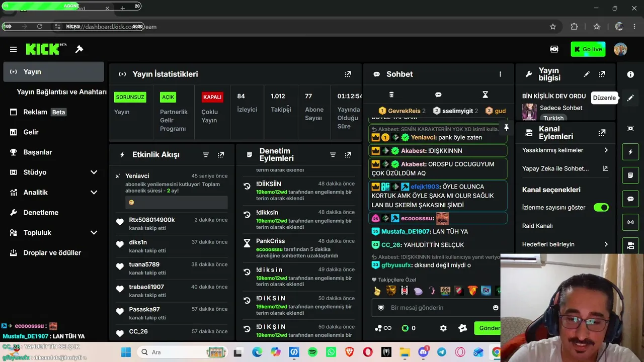This screenshot has height=362, width=644.
Task: Click Rtx508014900k in Etkinlik Akışı
Action: (152, 220)
